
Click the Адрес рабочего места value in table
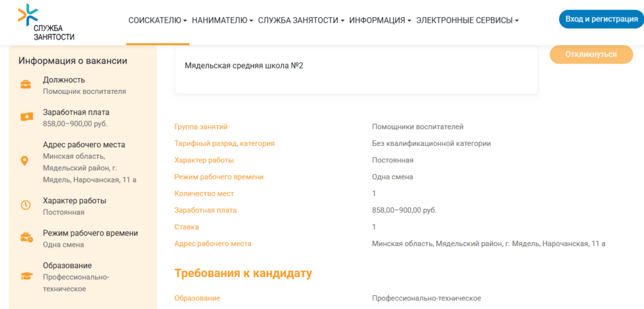click(x=488, y=244)
